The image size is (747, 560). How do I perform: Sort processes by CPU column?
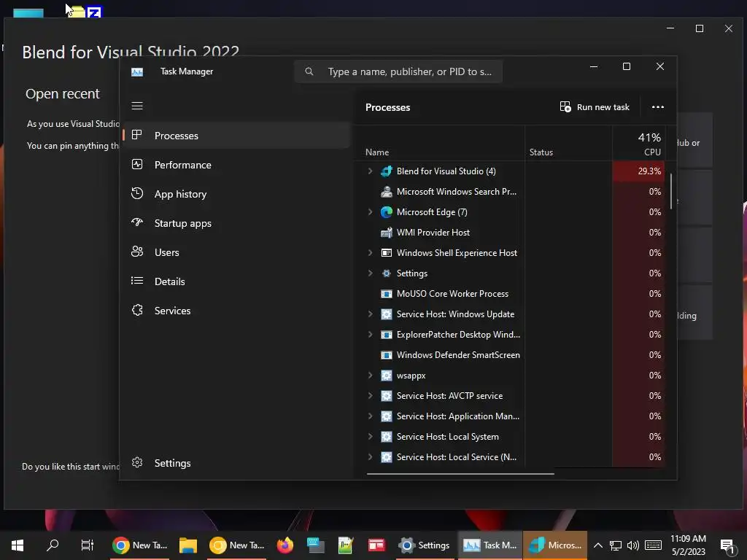[x=638, y=144]
